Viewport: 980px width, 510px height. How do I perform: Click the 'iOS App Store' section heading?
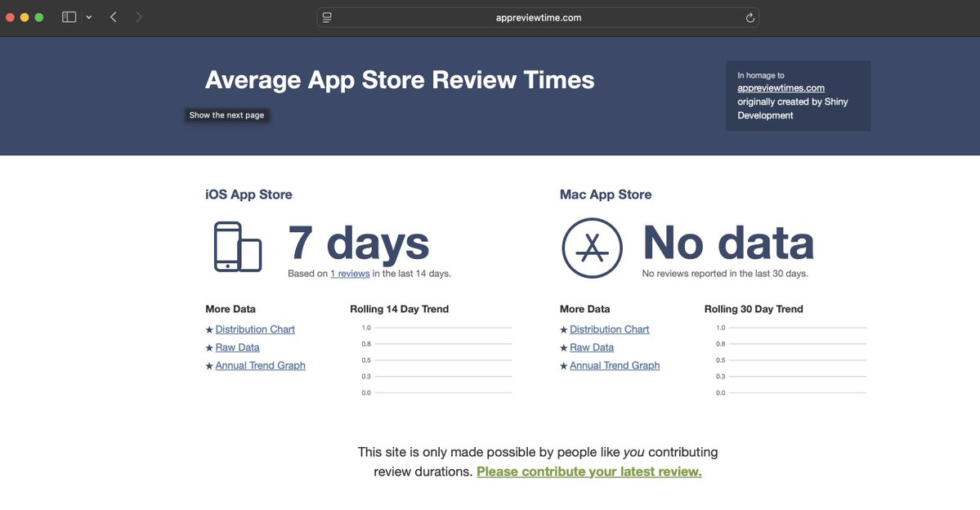tap(248, 195)
